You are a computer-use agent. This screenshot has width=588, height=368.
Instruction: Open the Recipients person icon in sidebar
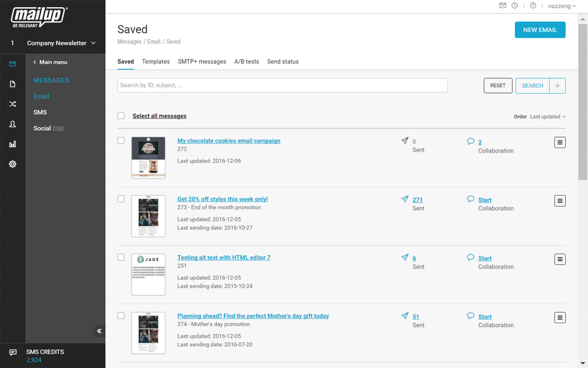(x=12, y=124)
